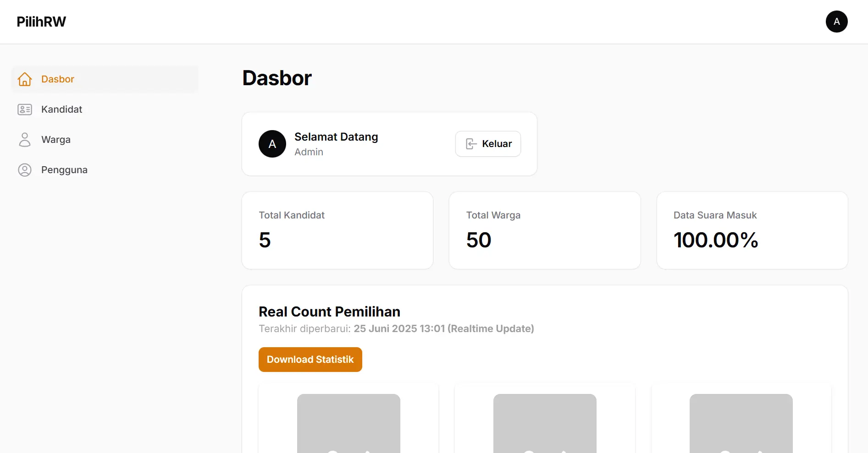The image size is (868, 453).
Task: Click the Total Kandidat card
Action: 337,230
